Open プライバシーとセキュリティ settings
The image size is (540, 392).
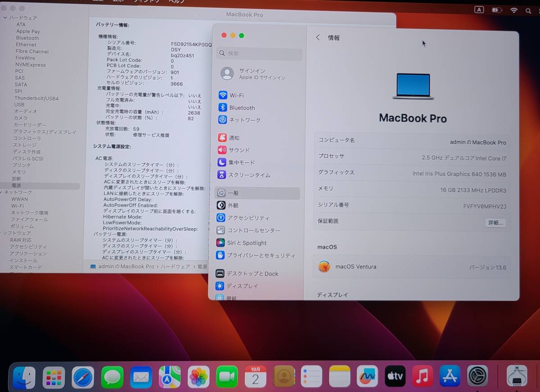coord(256,255)
